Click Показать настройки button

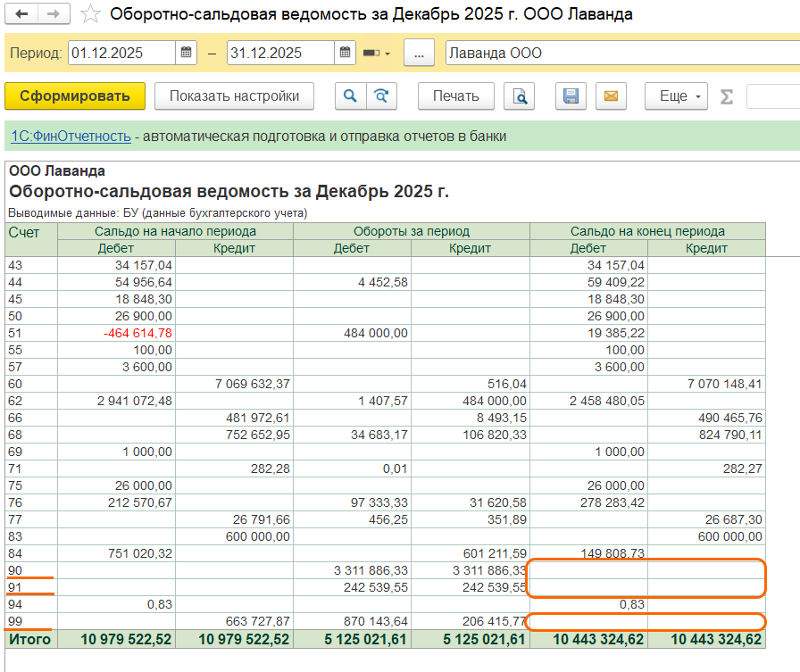(235, 96)
